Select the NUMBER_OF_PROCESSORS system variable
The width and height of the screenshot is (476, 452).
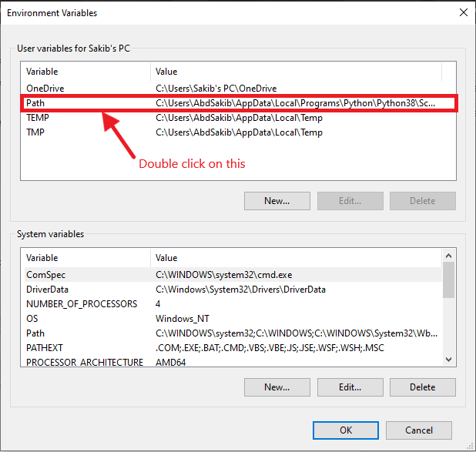tap(233, 304)
